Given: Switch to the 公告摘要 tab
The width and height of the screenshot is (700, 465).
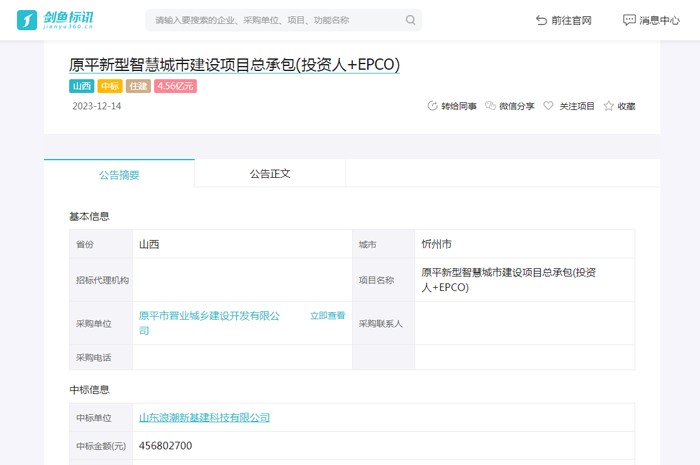Looking at the screenshot, I should coord(119,174).
